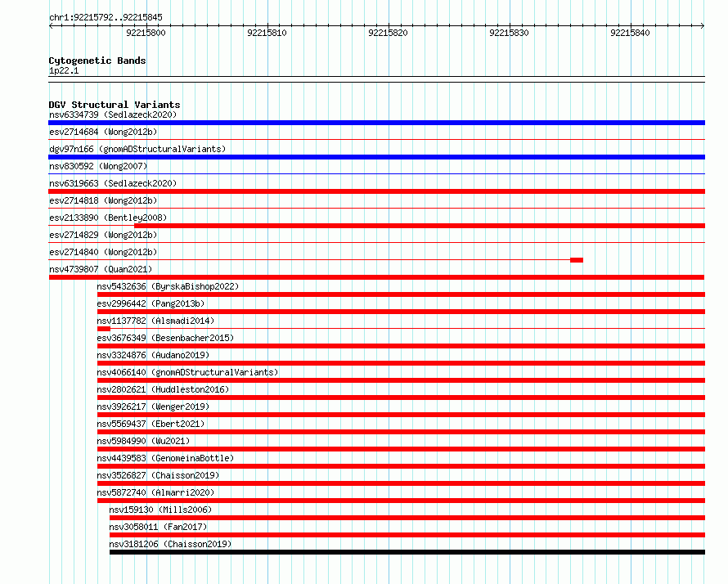This screenshot has height=584, width=728.
Task: Select esv2133890 (Bentley2008) label
Action: click(108, 218)
